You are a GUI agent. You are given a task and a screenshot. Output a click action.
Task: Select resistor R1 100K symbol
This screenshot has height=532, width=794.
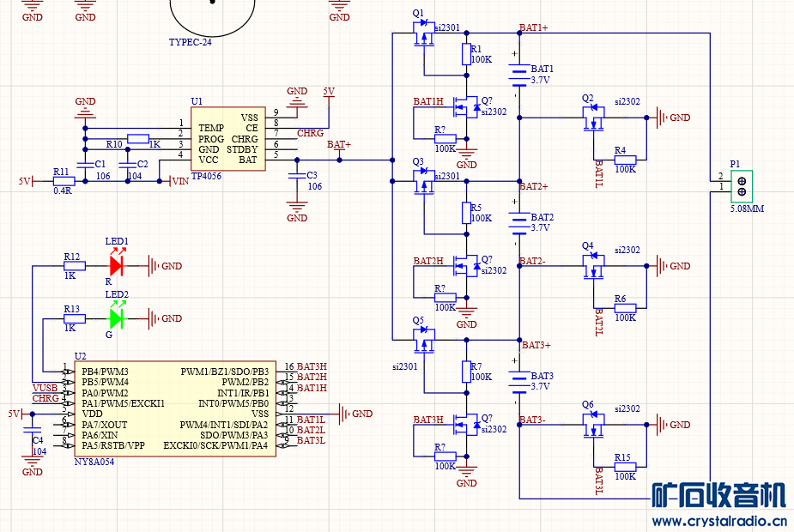tap(466, 54)
